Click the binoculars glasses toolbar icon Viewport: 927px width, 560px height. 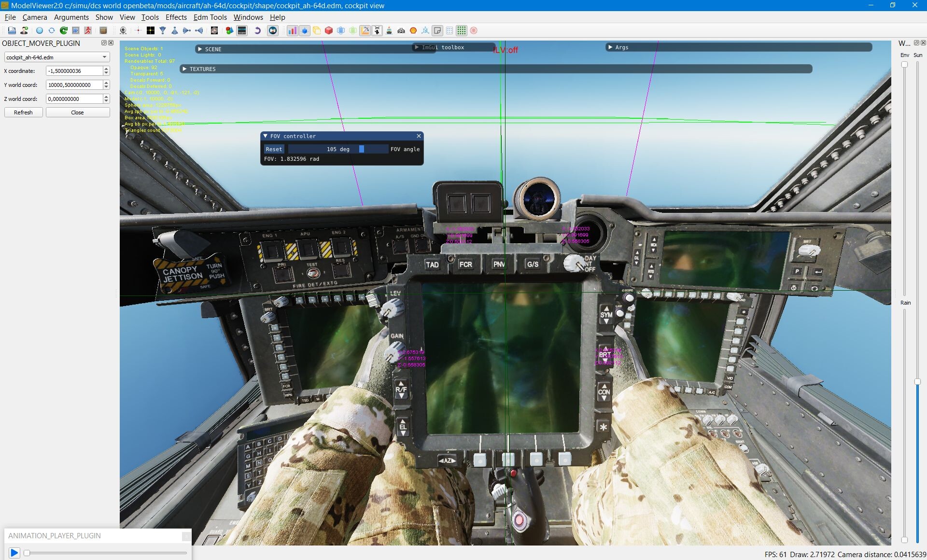click(401, 30)
